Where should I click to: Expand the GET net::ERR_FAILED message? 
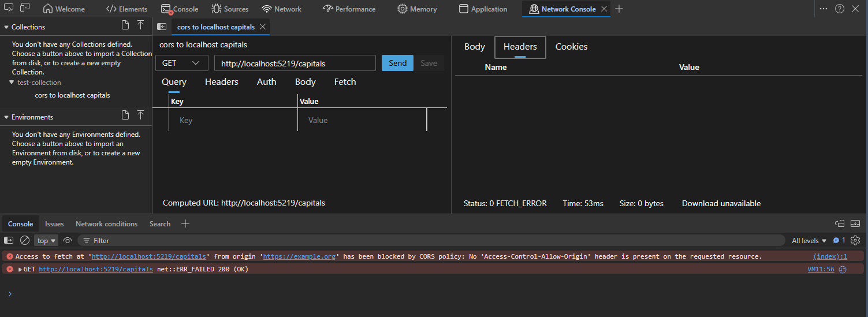coord(20,270)
